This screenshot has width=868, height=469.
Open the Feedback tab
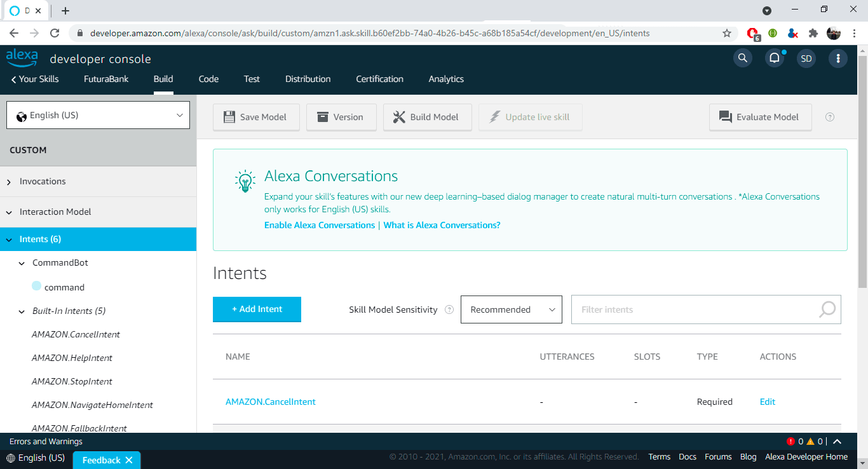(x=101, y=460)
